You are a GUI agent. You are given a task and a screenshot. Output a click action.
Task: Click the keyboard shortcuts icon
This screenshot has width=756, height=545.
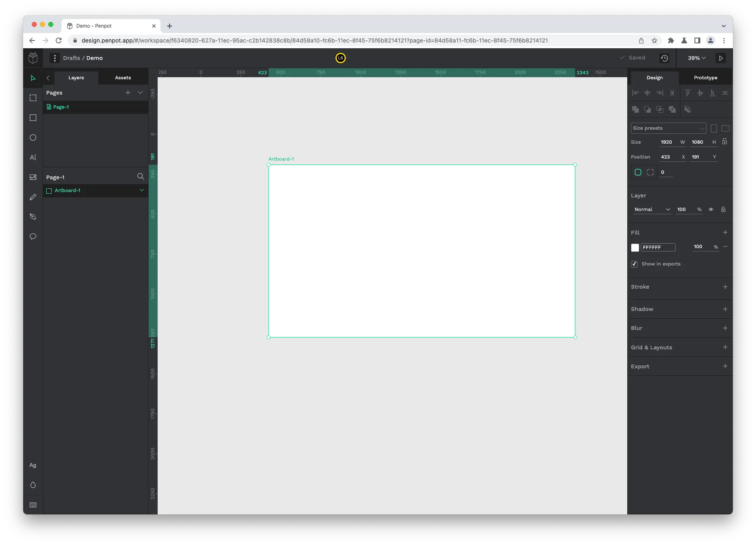[x=33, y=505]
